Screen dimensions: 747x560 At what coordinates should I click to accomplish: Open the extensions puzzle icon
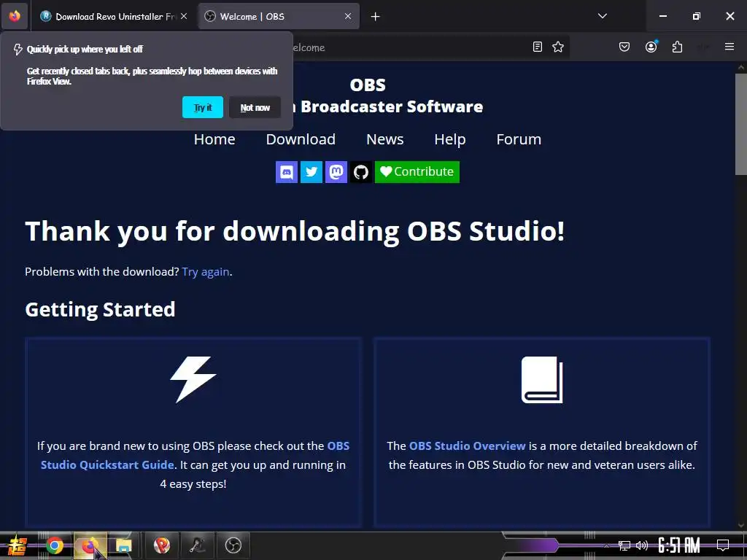677,47
